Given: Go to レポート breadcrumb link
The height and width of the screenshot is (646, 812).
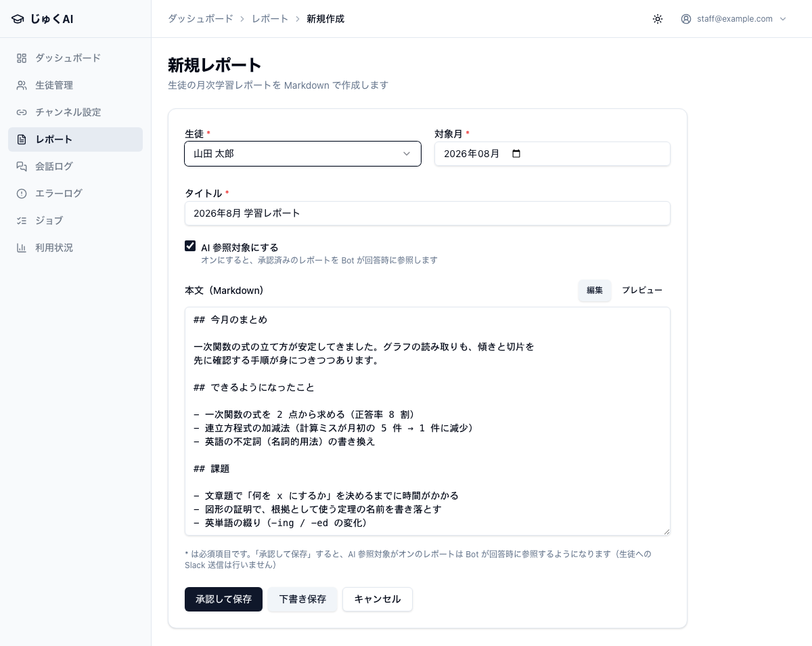Looking at the screenshot, I should (x=270, y=19).
